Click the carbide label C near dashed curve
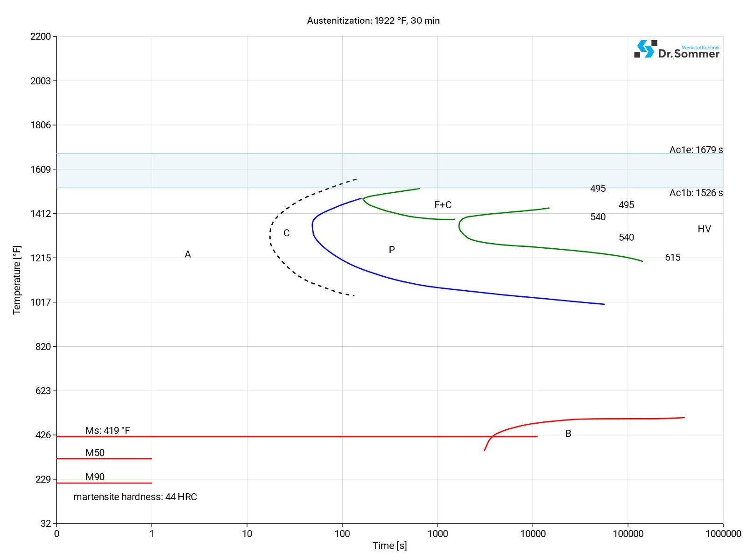The image size is (747, 560). (x=286, y=233)
